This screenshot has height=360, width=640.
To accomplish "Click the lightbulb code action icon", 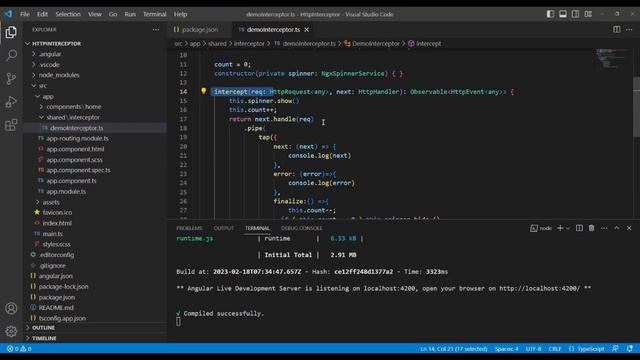I will point(203,91).
